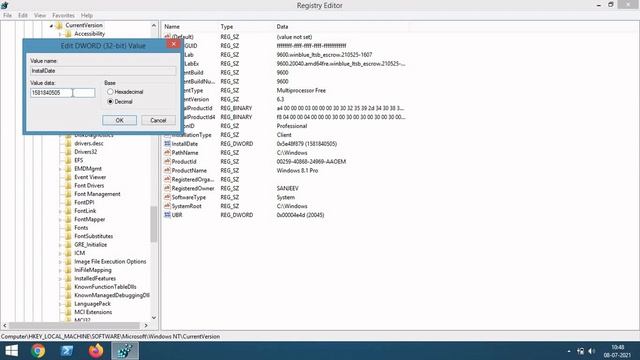Open the File menu
The height and width of the screenshot is (360, 640).
7,15
